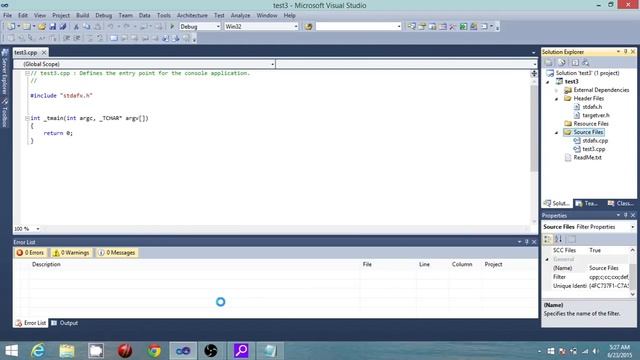Click the Cut scissors icon

click(x=76, y=27)
